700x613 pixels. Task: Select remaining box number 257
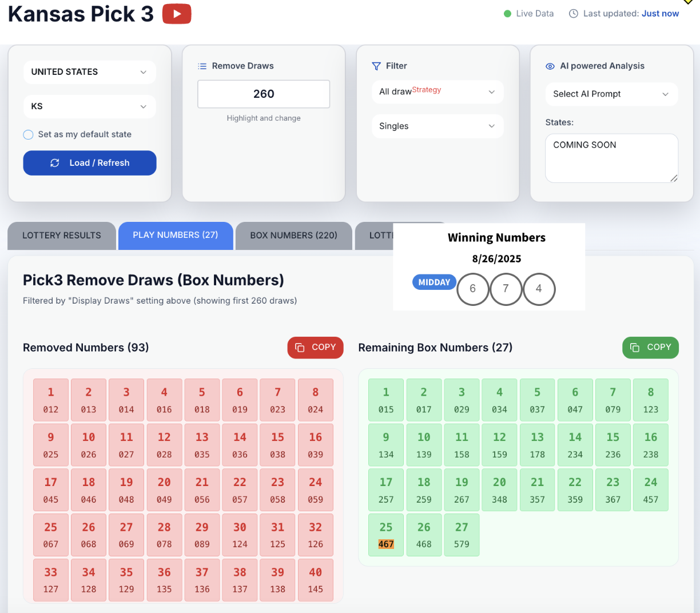(386, 491)
